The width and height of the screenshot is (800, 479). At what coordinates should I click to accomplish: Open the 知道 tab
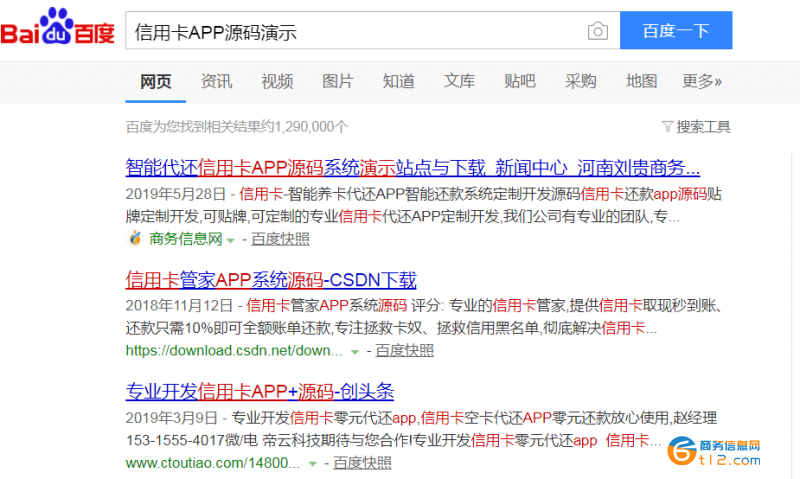tap(398, 81)
